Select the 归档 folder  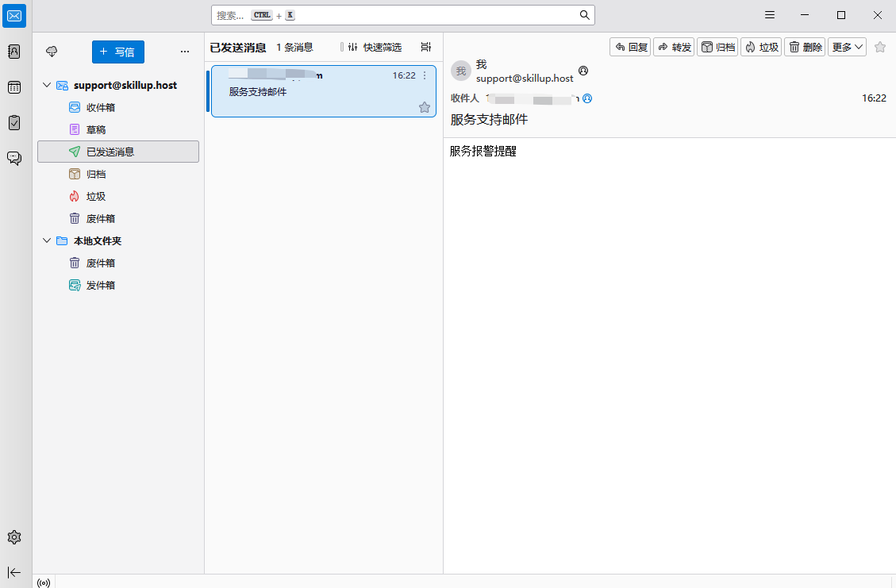click(x=118, y=175)
